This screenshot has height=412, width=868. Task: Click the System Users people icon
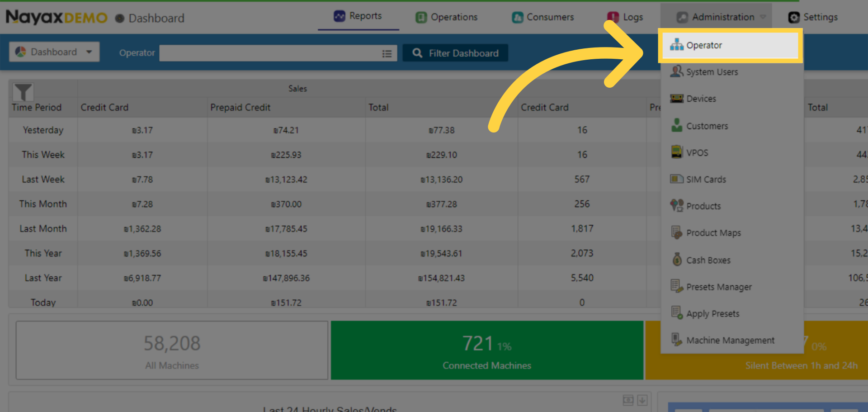pyautogui.click(x=677, y=71)
